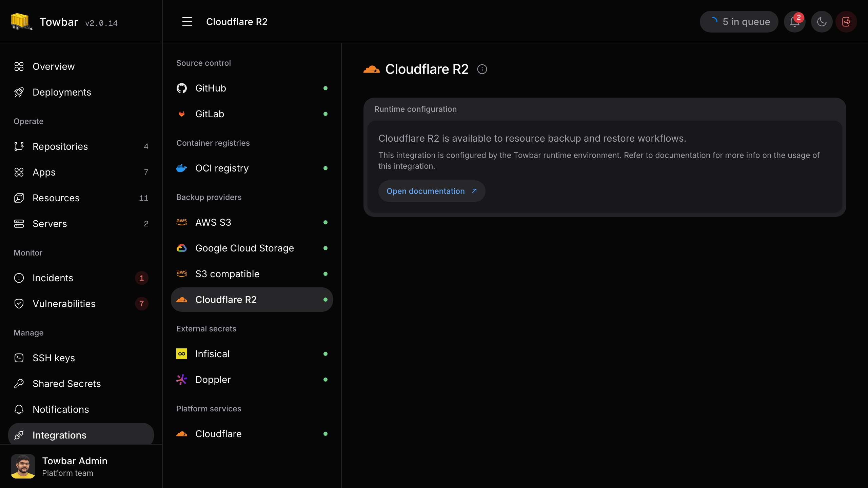Click Towbar Admin avatar photo
Screen dimensions: 868x488
[23, 466]
